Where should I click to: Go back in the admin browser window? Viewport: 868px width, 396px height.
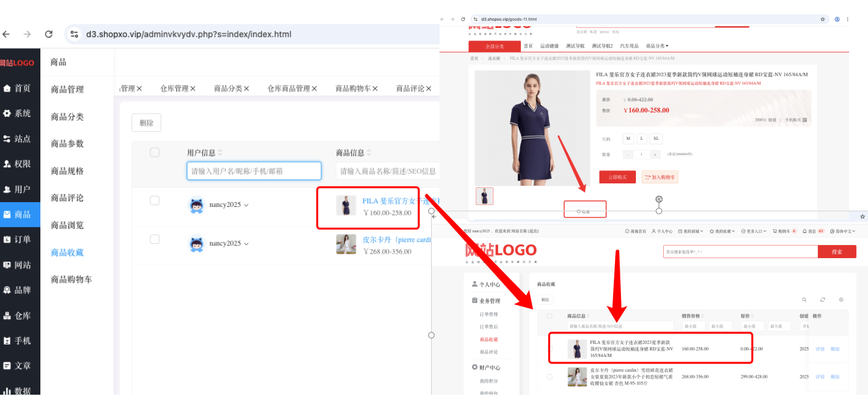coord(7,34)
